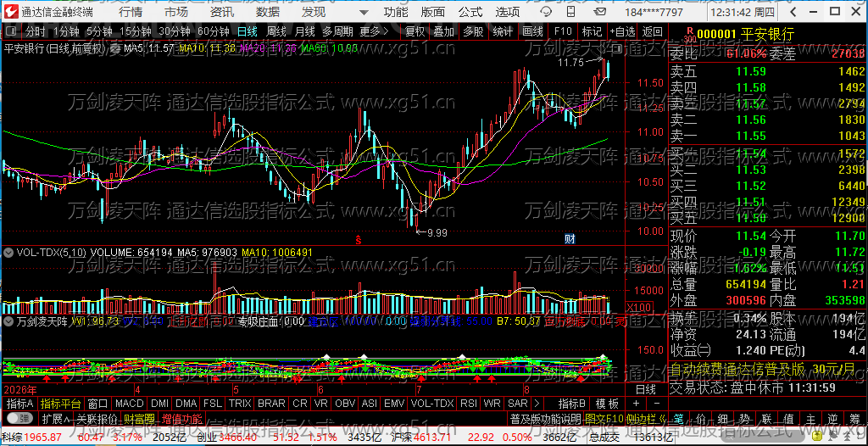Open the 发现 menu
This screenshot has width=868, height=446.
coord(314,12)
